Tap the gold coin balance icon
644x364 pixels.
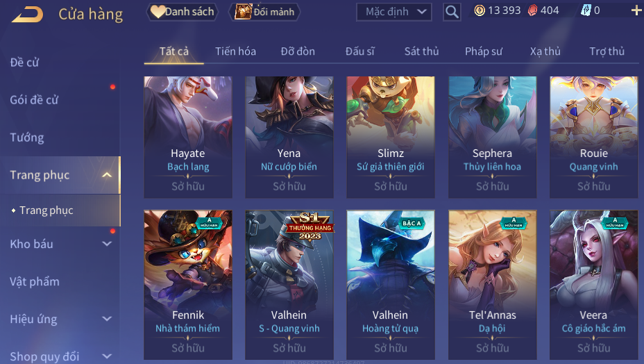pos(480,10)
